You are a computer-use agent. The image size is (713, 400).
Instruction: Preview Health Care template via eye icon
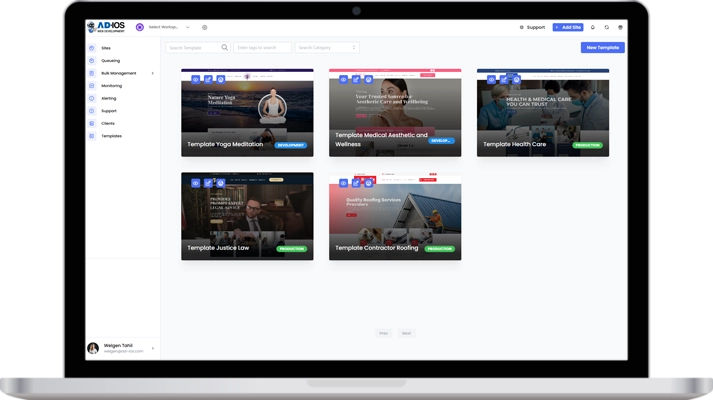[x=492, y=80]
